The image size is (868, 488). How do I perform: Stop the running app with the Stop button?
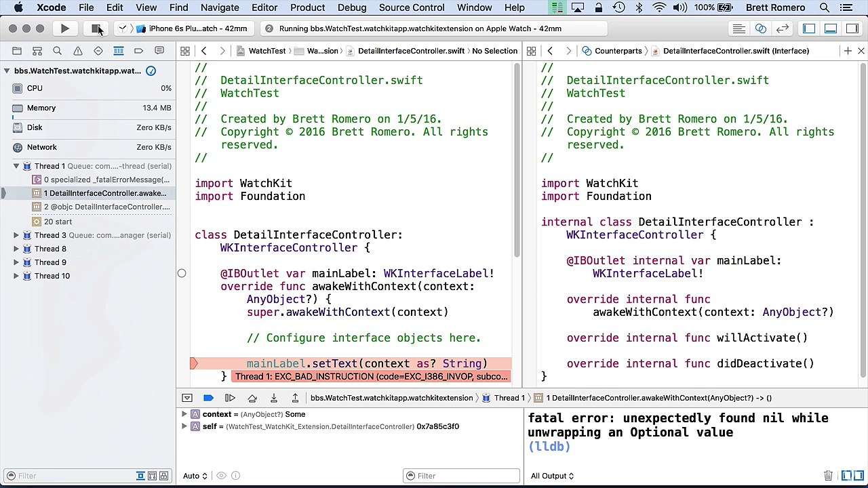[96, 28]
